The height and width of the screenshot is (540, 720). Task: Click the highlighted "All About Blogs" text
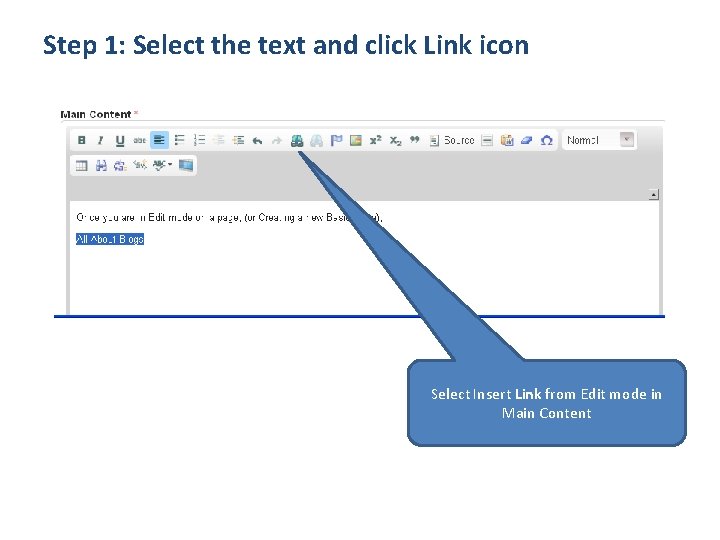point(110,239)
